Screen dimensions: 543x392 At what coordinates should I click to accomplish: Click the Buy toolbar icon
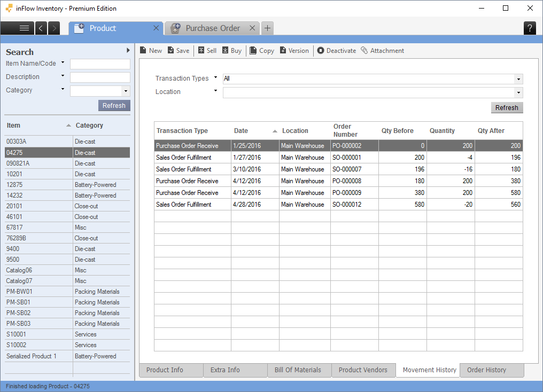[x=225, y=51]
